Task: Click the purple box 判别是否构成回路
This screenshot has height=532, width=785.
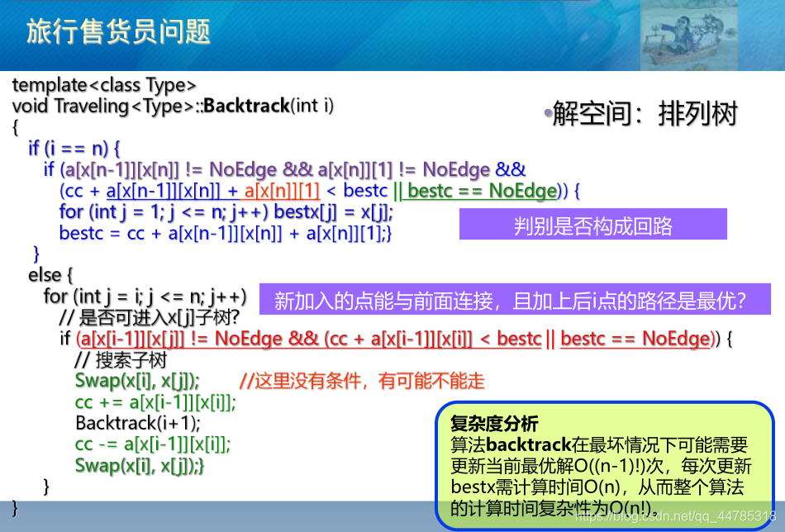Action: click(592, 224)
